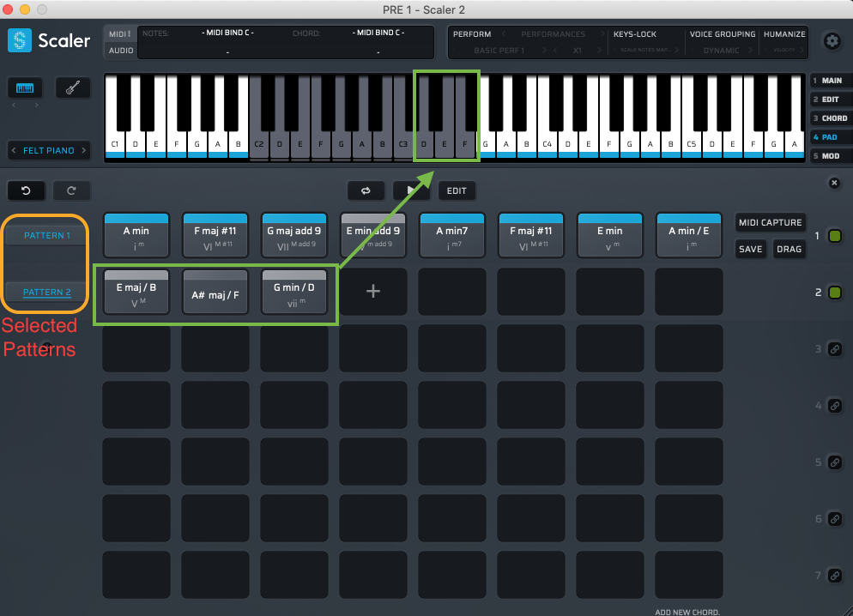Toggle the green indicator for row 1
Screen dimensions: 853x616
(834, 236)
